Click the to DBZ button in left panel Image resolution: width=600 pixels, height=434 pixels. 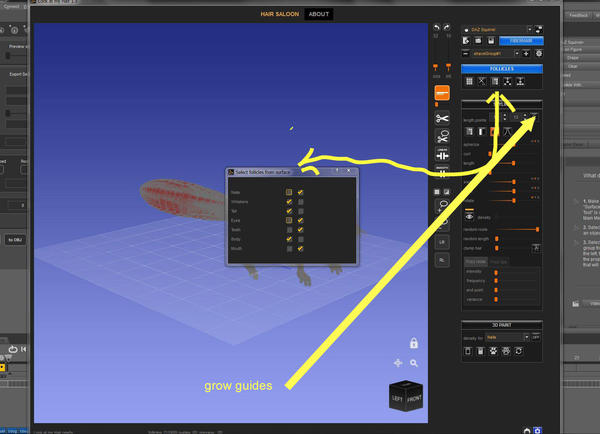pos(15,240)
